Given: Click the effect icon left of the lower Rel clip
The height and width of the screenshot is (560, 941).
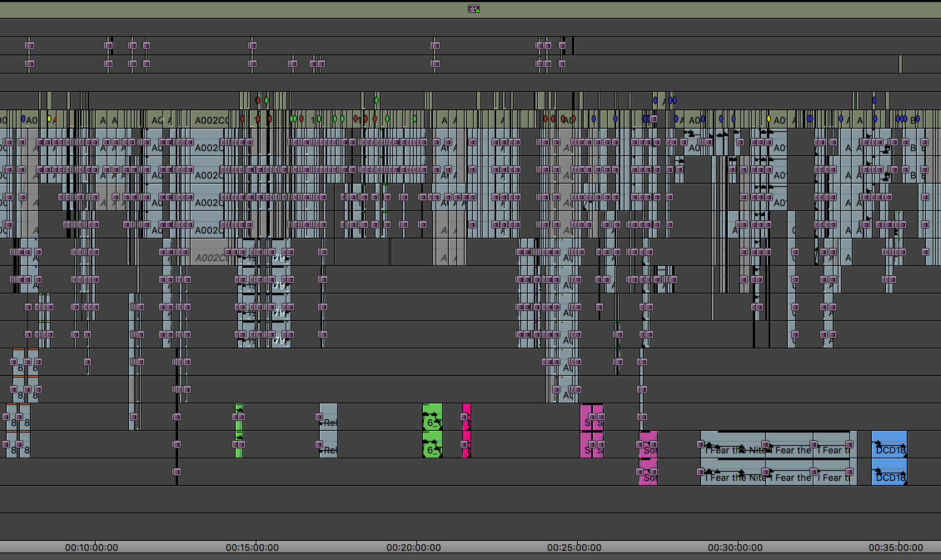Looking at the screenshot, I should click(x=319, y=444).
